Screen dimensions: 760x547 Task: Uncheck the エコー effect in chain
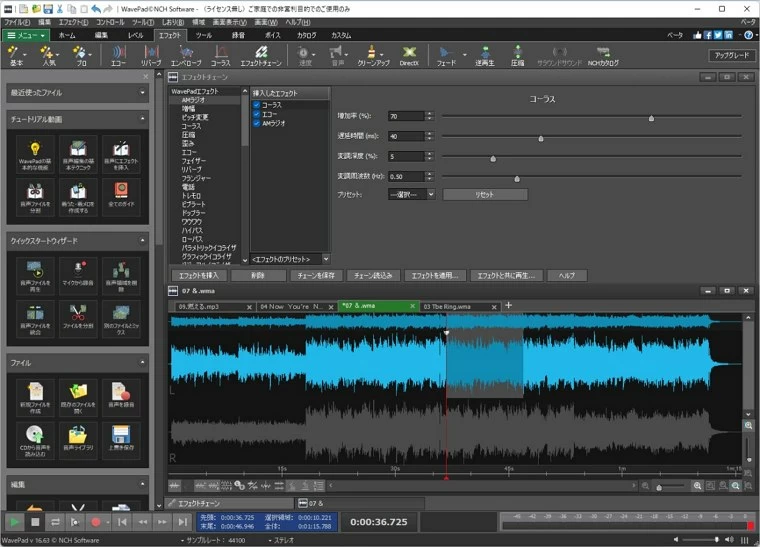click(256, 114)
